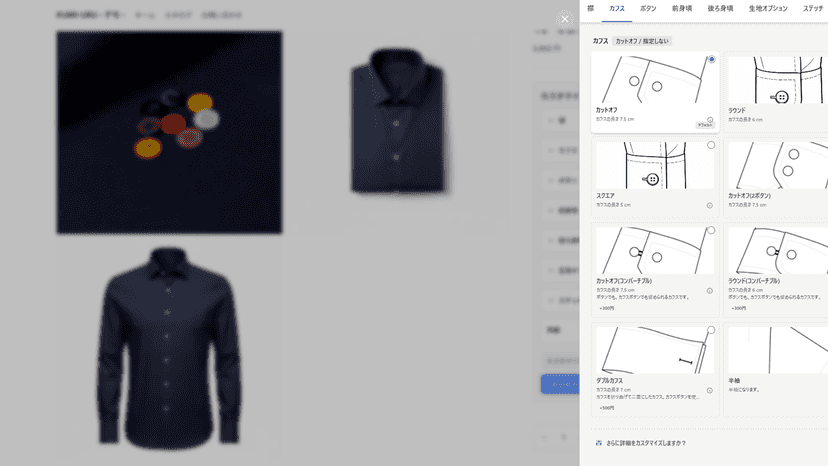Click the カットオフ / 指定しない selection chip

pos(642,41)
